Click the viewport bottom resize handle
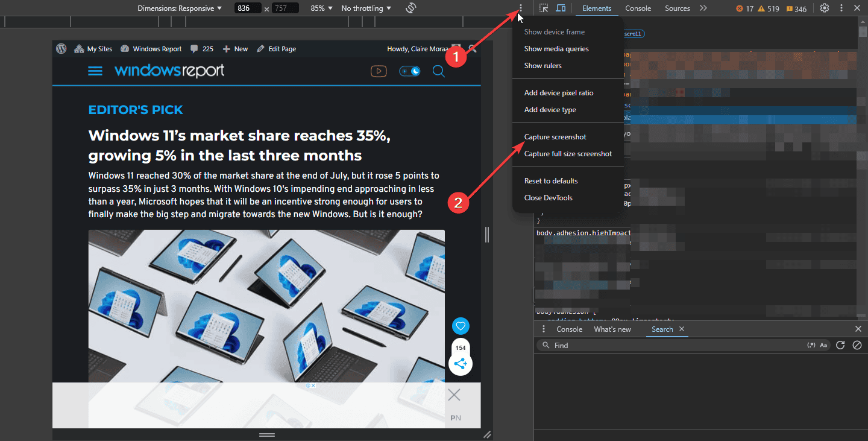Viewport: 868px width, 441px height. click(267, 435)
